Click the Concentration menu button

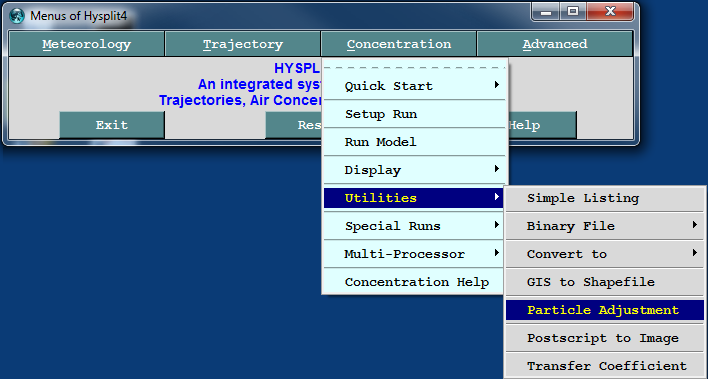click(x=399, y=44)
